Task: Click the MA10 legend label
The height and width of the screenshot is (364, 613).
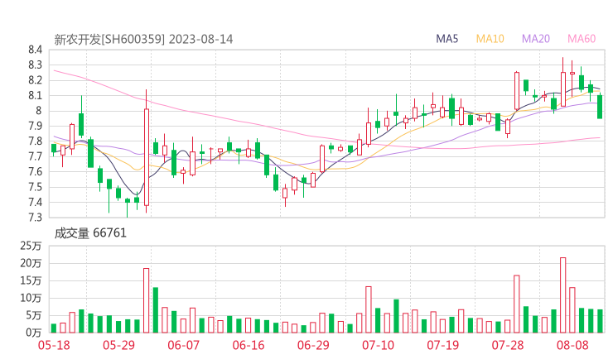Action: [x=490, y=39]
